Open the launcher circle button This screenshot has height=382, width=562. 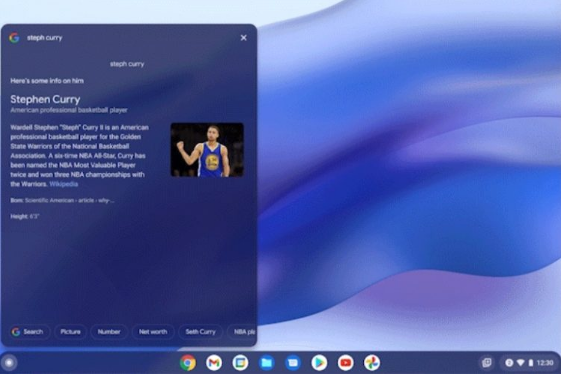pyautogui.click(x=9, y=363)
